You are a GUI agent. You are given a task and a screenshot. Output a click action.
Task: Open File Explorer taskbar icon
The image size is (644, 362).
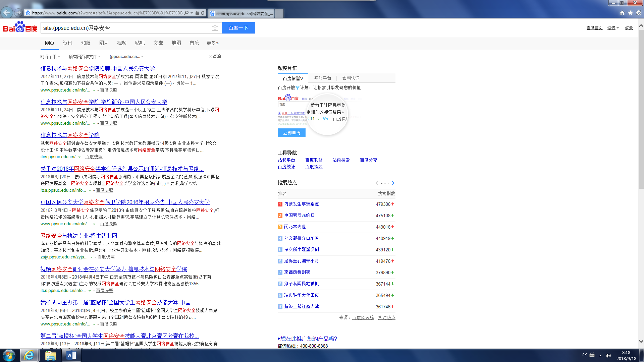pyautogui.click(x=50, y=355)
